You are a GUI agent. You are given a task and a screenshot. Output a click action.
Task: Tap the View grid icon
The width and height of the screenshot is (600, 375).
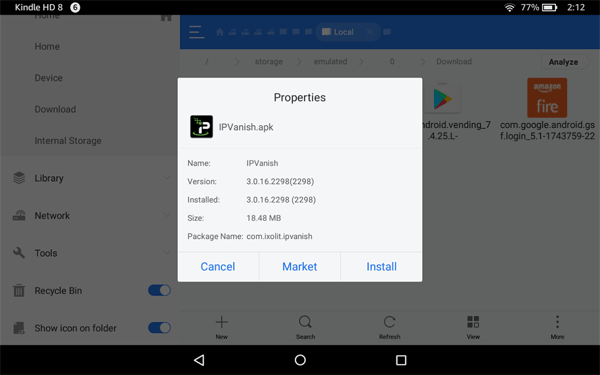pyautogui.click(x=473, y=322)
